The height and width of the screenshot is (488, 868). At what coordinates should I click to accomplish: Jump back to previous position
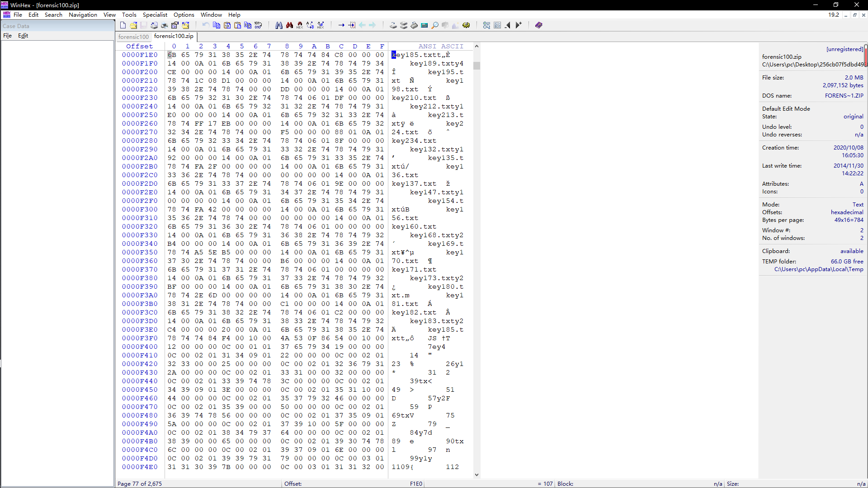(363, 25)
